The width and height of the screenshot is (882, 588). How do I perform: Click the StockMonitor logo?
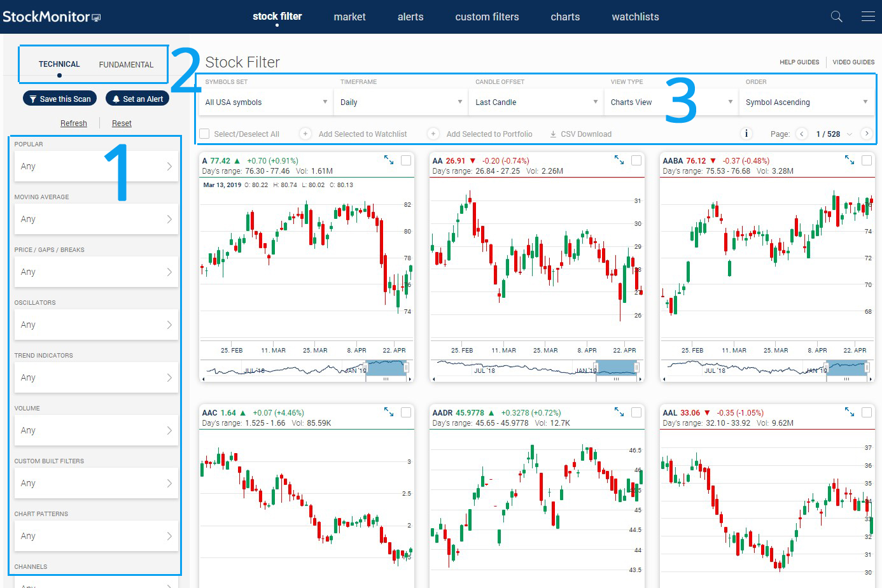coord(52,17)
